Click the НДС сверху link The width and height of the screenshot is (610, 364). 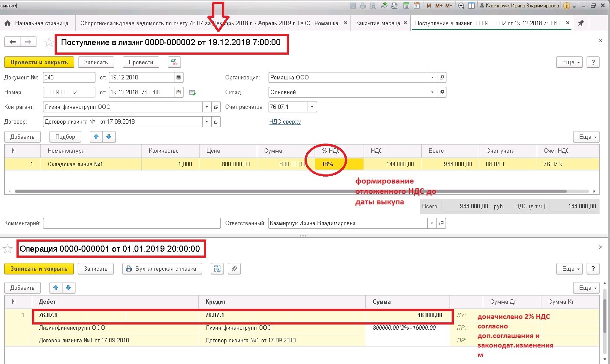[x=285, y=122]
